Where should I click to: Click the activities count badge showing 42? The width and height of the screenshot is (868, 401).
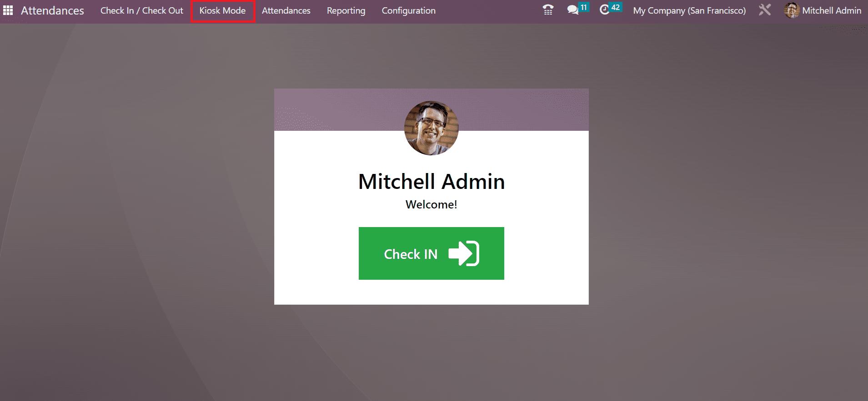(616, 7)
